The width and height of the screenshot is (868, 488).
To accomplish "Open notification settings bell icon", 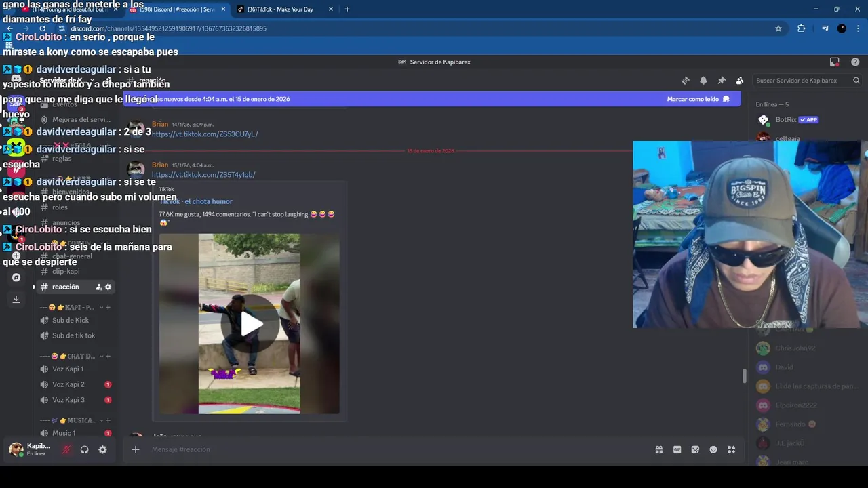I will pyautogui.click(x=703, y=80).
